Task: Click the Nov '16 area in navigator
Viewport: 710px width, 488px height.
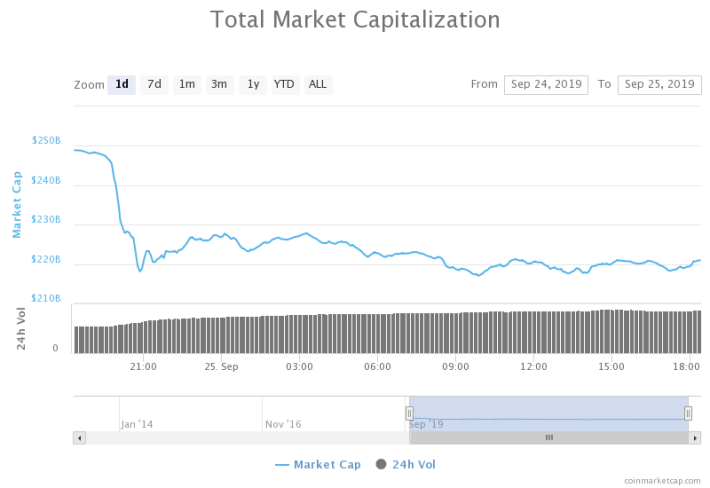Action: coord(283,424)
